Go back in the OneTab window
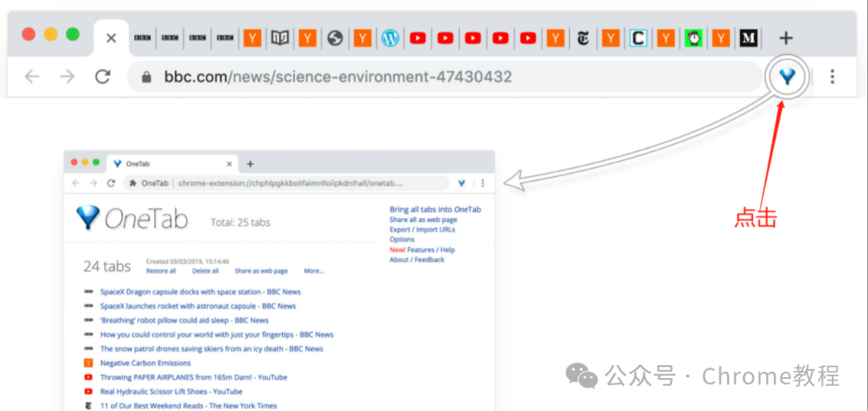The height and width of the screenshot is (411, 868). point(76,183)
